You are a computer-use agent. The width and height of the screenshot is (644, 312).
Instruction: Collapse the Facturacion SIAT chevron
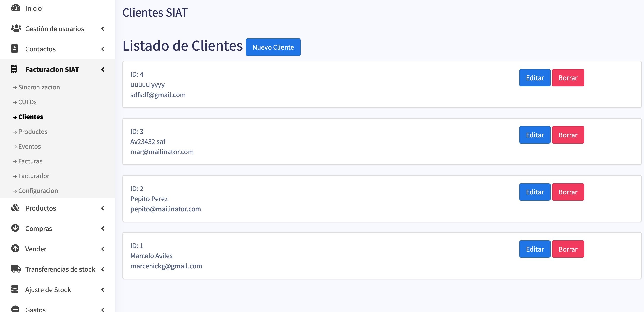click(x=103, y=69)
